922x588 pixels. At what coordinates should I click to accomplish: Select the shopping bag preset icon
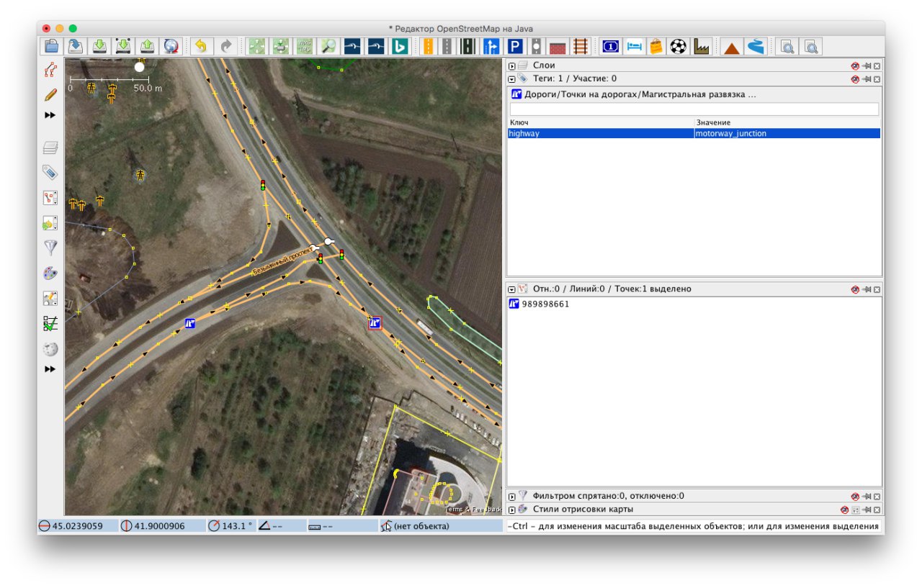tap(655, 47)
